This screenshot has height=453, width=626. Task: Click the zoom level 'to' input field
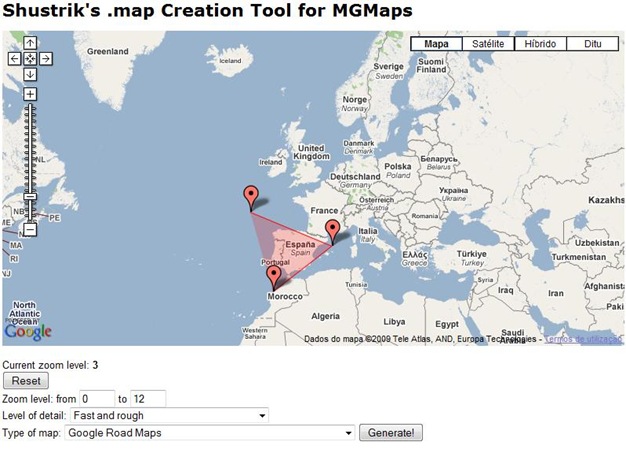148,399
